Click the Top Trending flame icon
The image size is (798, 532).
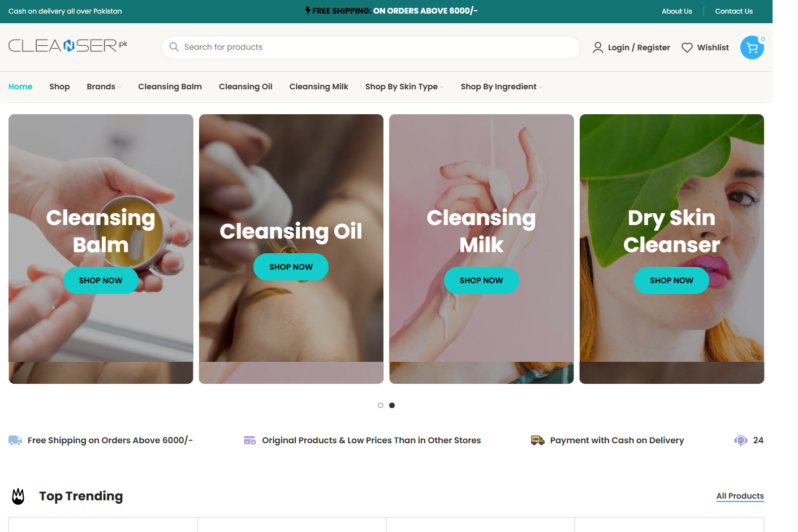(18, 496)
